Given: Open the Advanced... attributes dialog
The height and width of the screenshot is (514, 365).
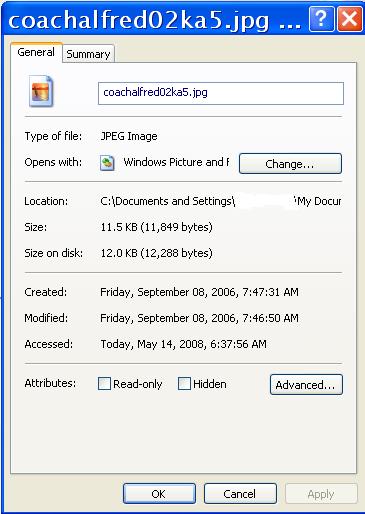Looking at the screenshot, I should 306,385.
